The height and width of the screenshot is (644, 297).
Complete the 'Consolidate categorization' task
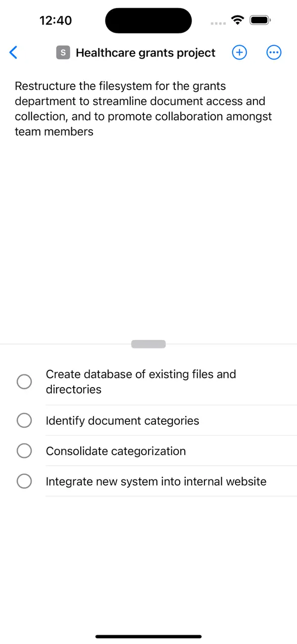24,451
